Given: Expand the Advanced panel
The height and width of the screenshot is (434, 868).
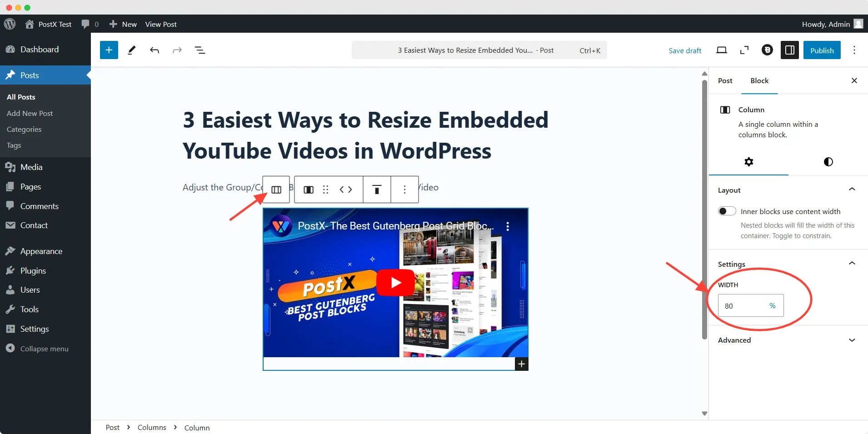Looking at the screenshot, I should click(x=788, y=340).
